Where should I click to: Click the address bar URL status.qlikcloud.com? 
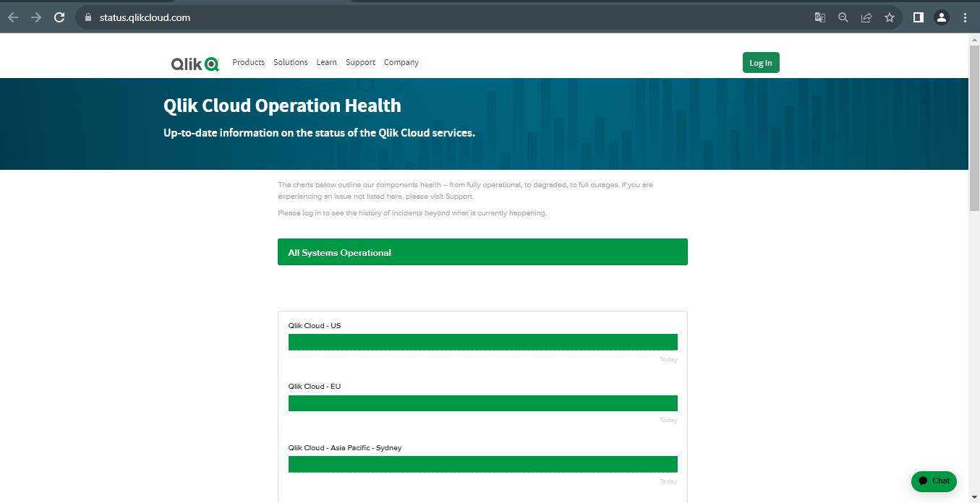pos(145,17)
